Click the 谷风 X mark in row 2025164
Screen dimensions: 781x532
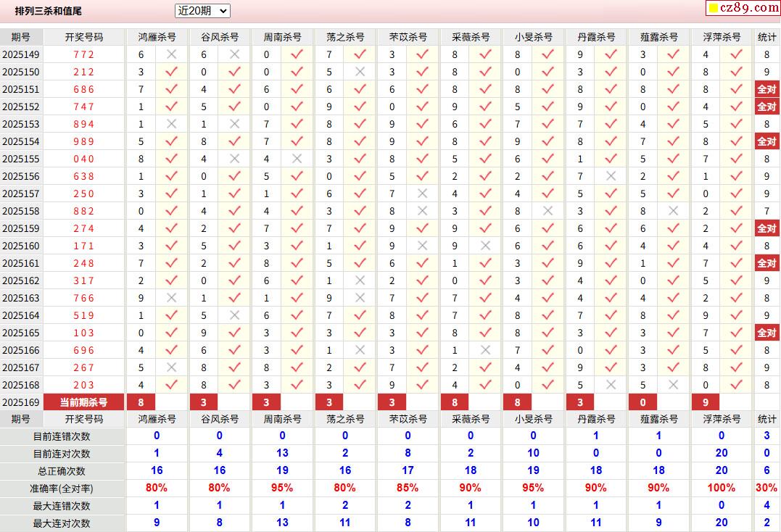(x=235, y=315)
